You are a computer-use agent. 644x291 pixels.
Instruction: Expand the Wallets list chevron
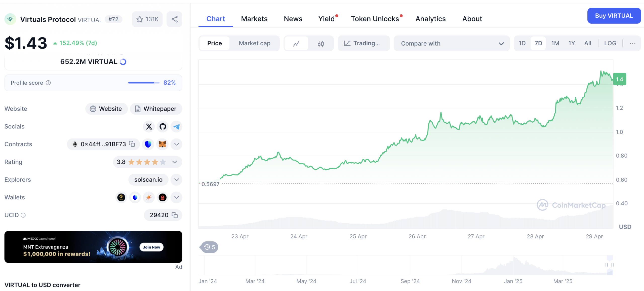[177, 197]
